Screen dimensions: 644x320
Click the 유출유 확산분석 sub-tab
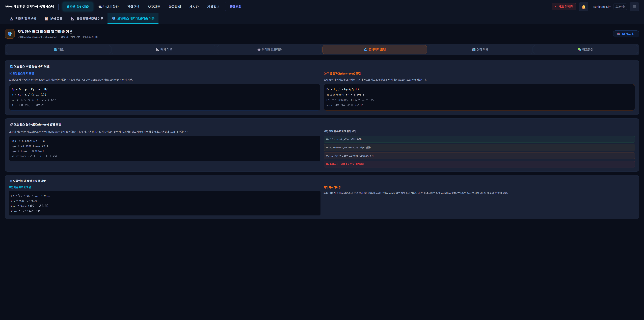tap(23, 19)
